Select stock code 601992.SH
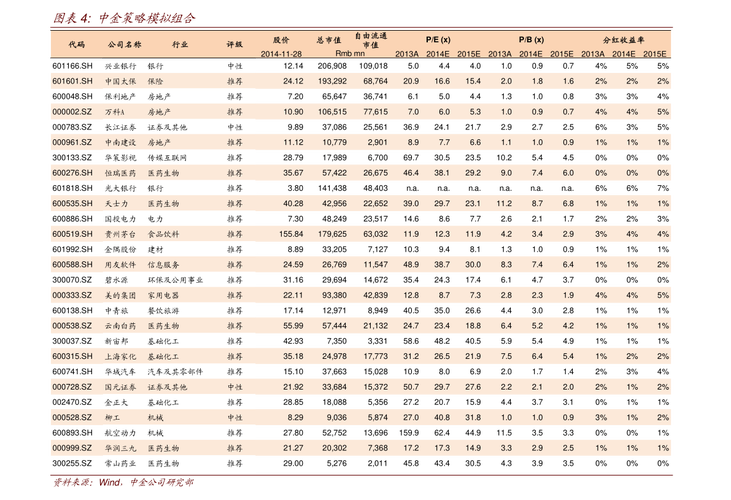731x500 pixels. point(72,249)
